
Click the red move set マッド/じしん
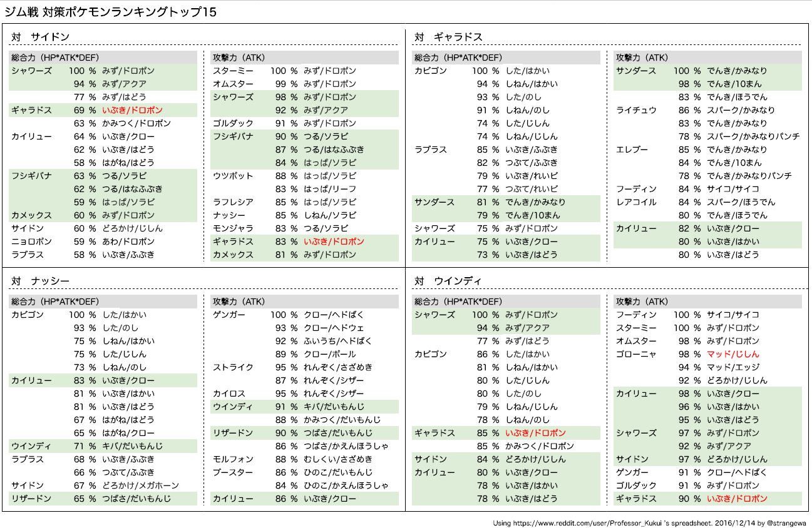pyautogui.click(x=733, y=354)
